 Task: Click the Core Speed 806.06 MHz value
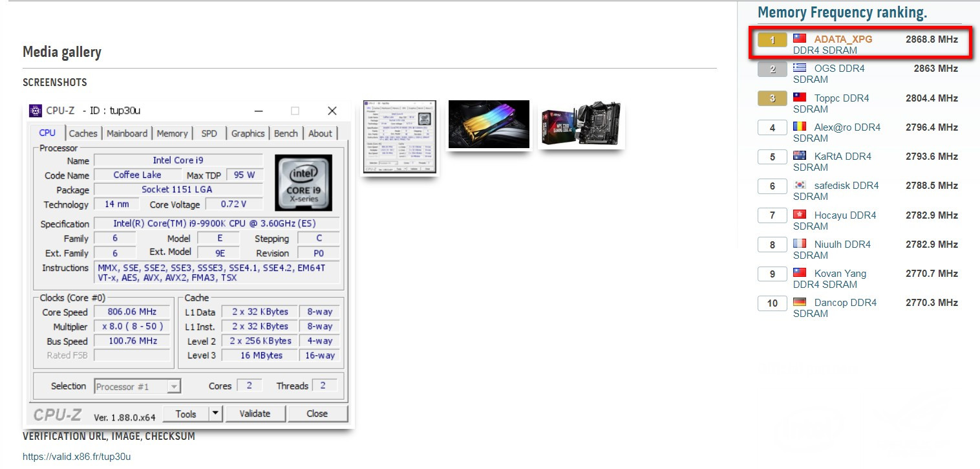[x=132, y=312]
